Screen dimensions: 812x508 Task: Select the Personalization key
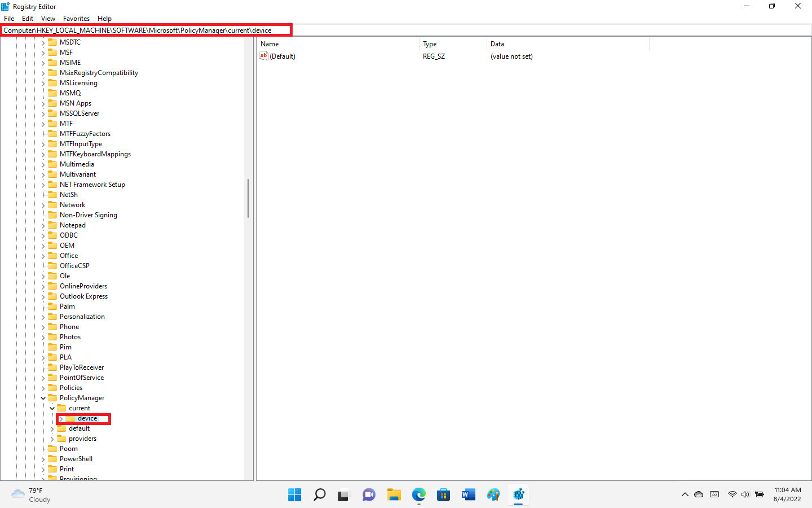click(x=82, y=317)
